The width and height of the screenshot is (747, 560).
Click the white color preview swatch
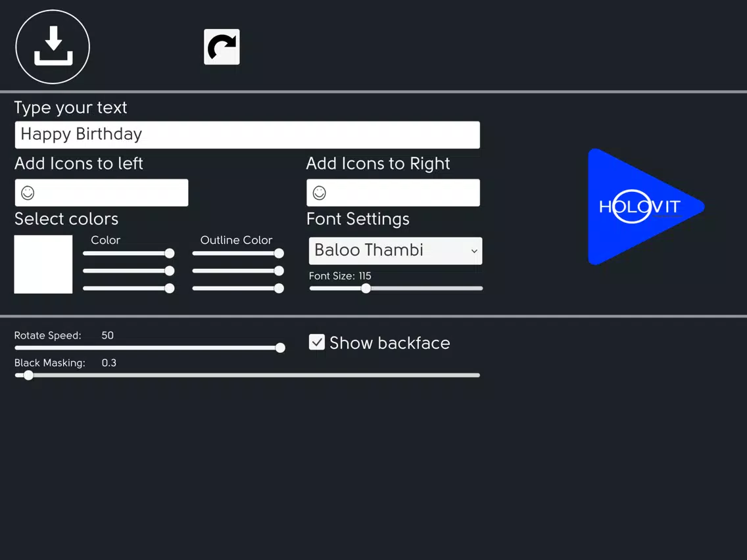coord(43,264)
